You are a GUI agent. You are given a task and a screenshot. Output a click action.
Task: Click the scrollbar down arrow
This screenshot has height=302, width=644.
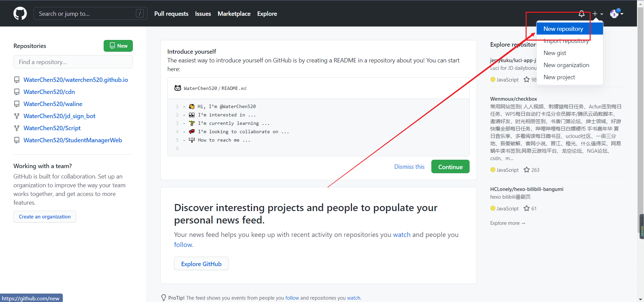pyautogui.click(x=641, y=299)
